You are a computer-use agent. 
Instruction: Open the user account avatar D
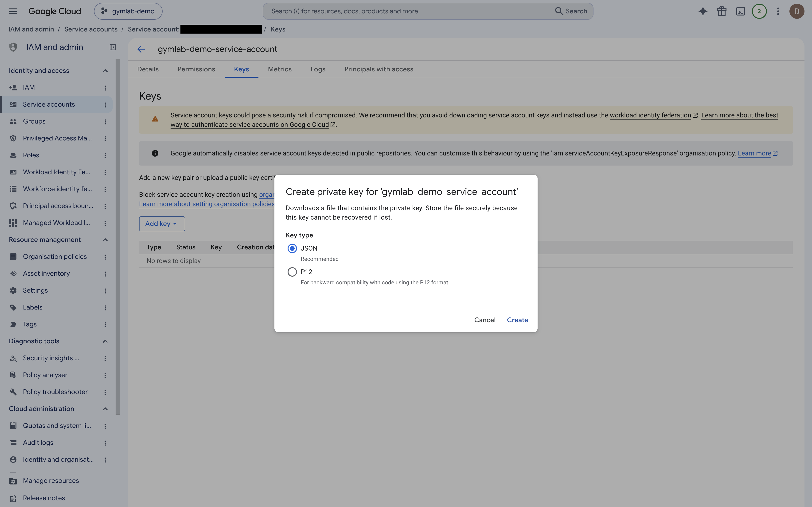pyautogui.click(x=796, y=11)
